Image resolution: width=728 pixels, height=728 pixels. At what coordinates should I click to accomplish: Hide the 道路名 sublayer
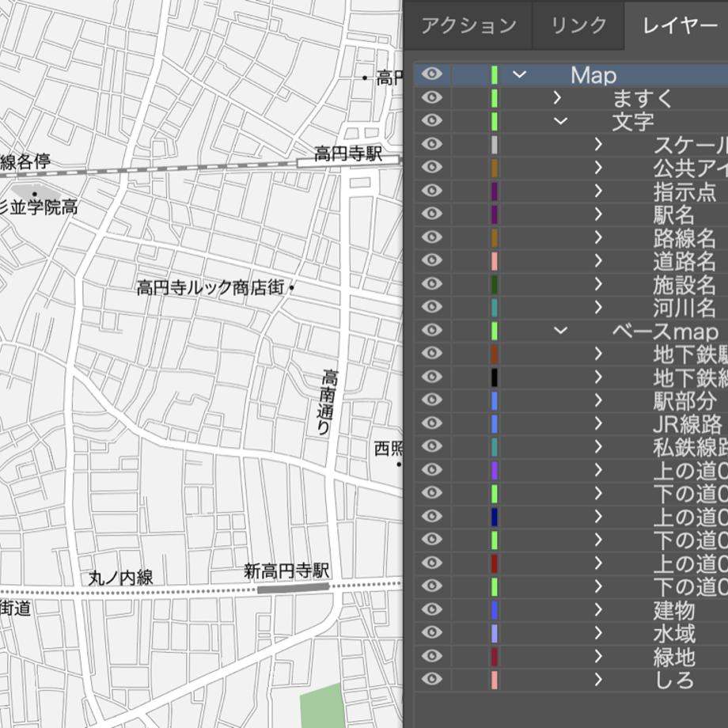pyautogui.click(x=432, y=260)
